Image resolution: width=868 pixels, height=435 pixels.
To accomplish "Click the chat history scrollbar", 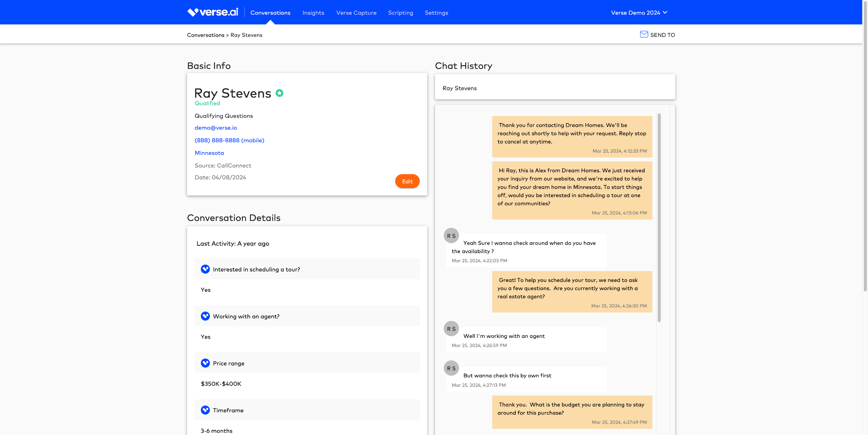I will pyautogui.click(x=659, y=217).
